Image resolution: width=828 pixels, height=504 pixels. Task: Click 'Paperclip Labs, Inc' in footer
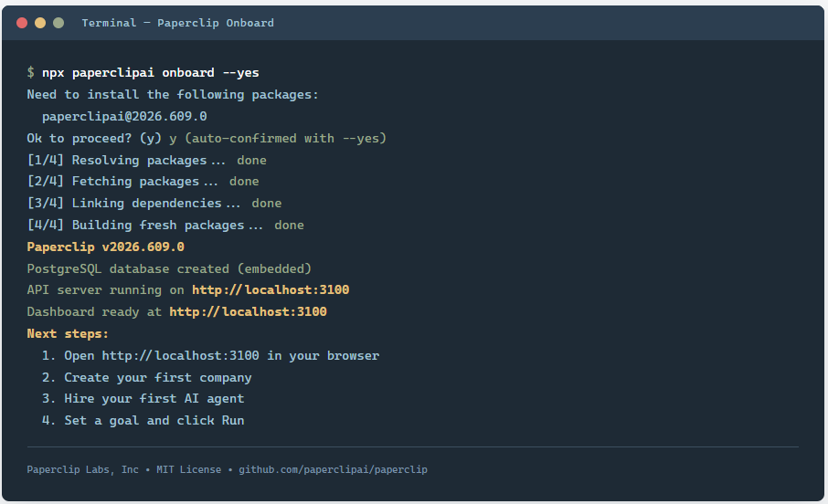[83, 469]
